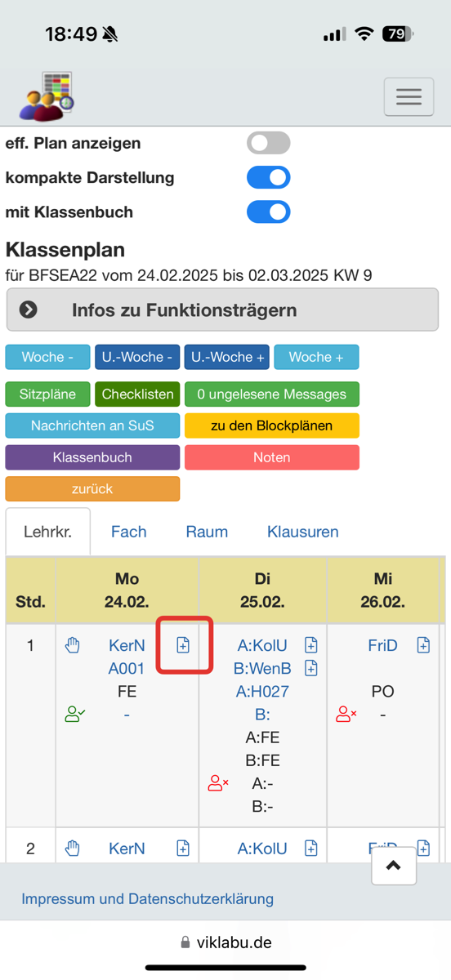Viewport: 451px width, 980px height.
Task: Follow Impressum und Datenschutzerklärung link
Action: pos(148,899)
